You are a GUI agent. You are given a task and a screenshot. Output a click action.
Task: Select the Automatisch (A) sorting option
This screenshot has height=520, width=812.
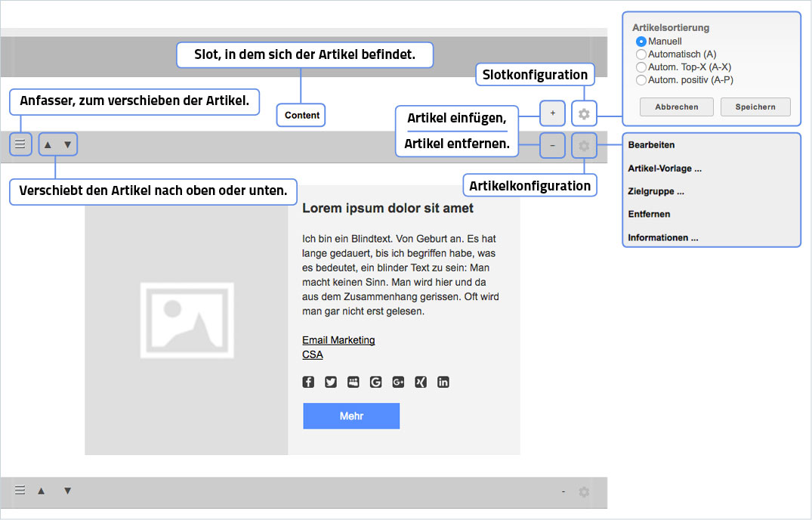pyautogui.click(x=641, y=54)
